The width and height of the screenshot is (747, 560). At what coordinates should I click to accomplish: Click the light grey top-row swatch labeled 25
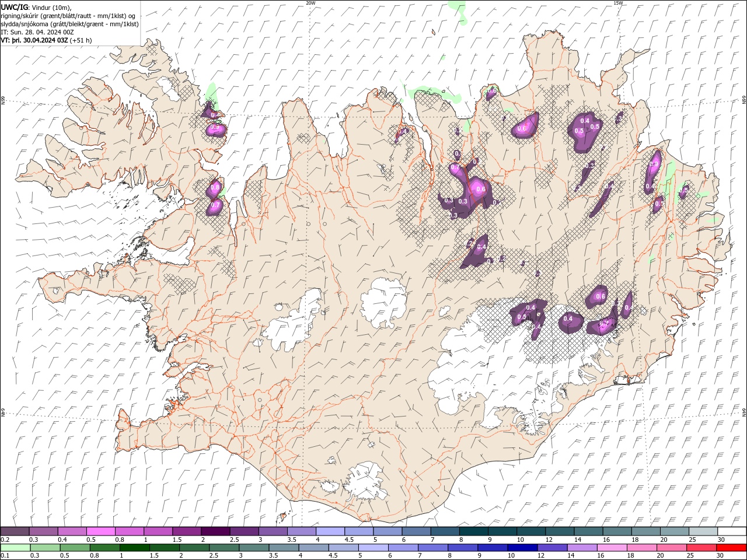click(x=703, y=531)
